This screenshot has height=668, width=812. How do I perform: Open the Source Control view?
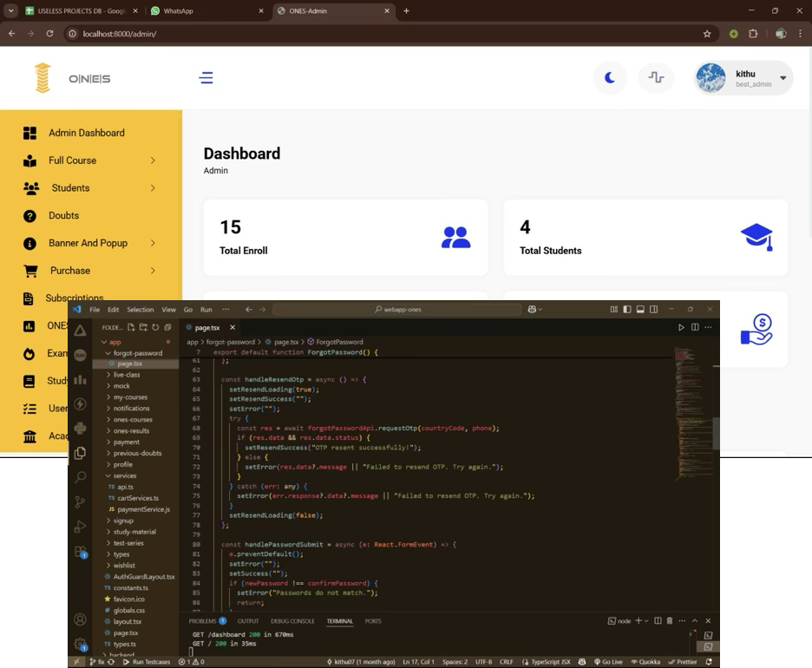pyautogui.click(x=80, y=501)
